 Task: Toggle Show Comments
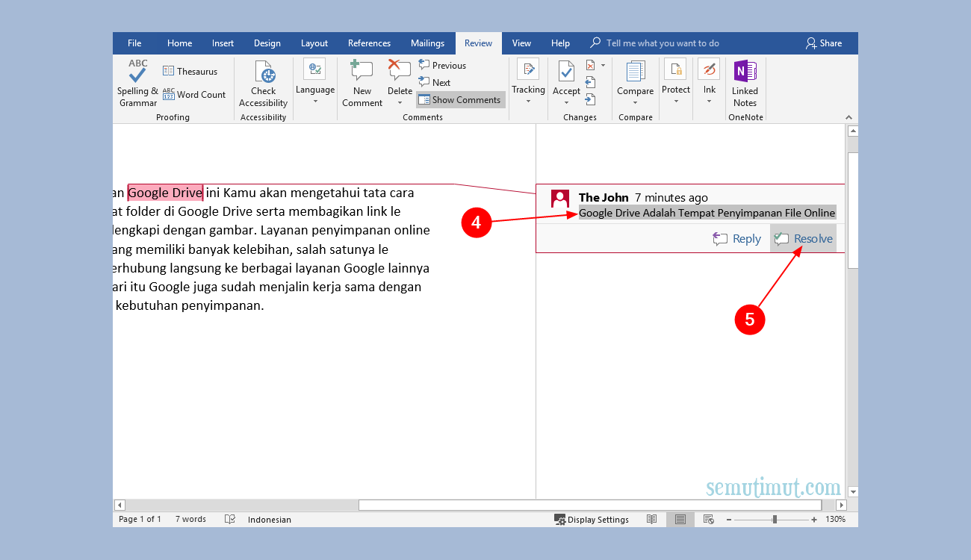point(460,99)
